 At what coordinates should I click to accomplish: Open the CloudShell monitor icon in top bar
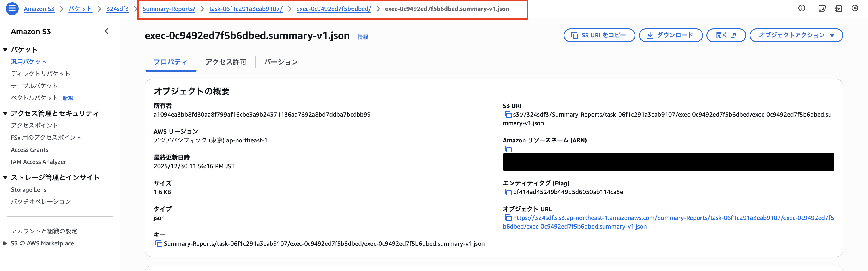[823, 9]
